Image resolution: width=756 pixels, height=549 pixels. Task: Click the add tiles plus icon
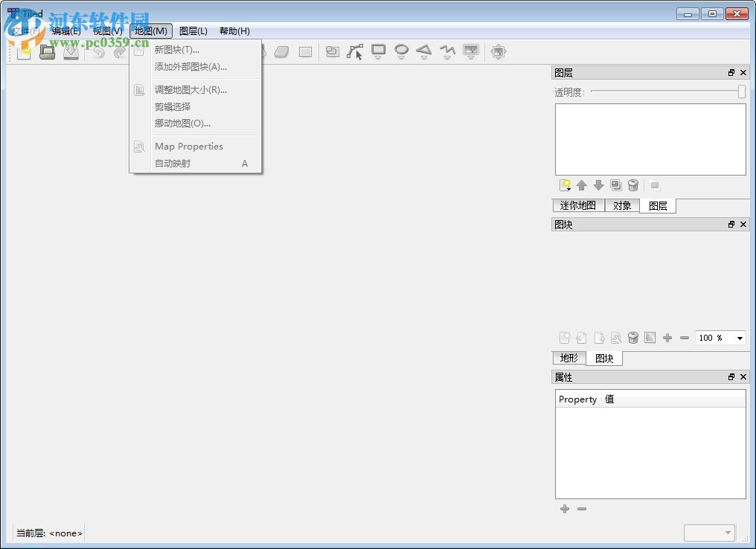667,338
